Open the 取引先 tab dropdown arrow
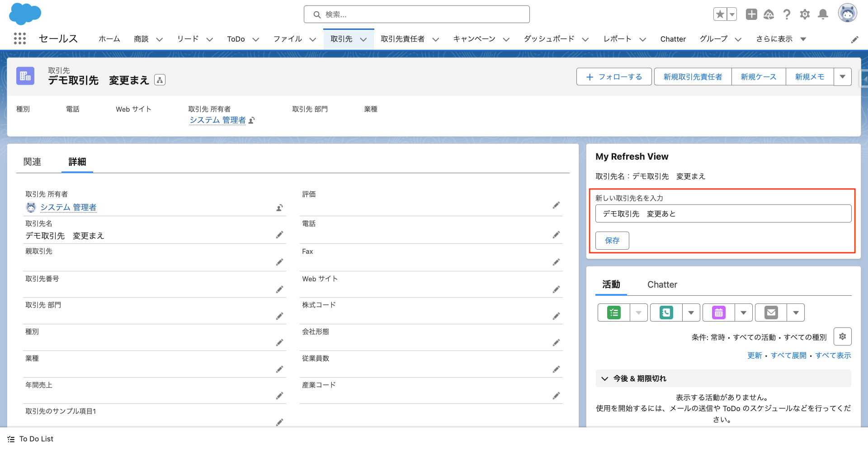Viewport: 868px width, 450px height. point(364,39)
